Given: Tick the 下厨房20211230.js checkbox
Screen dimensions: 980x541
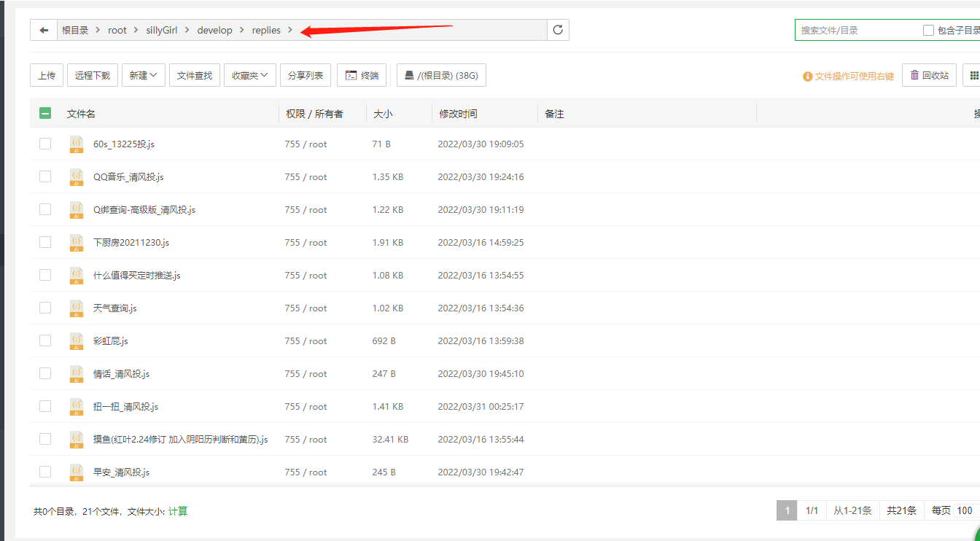Looking at the screenshot, I should click(x=45, y=242).
